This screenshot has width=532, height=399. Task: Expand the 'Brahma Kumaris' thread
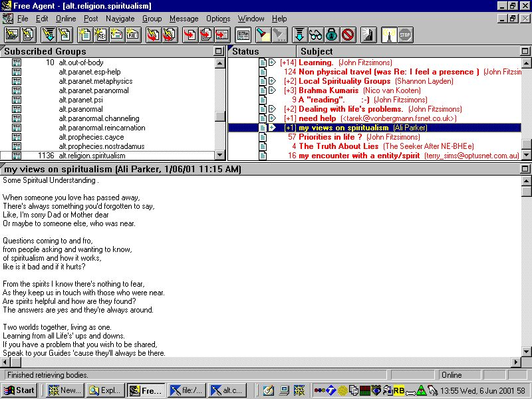pos(272,90)
